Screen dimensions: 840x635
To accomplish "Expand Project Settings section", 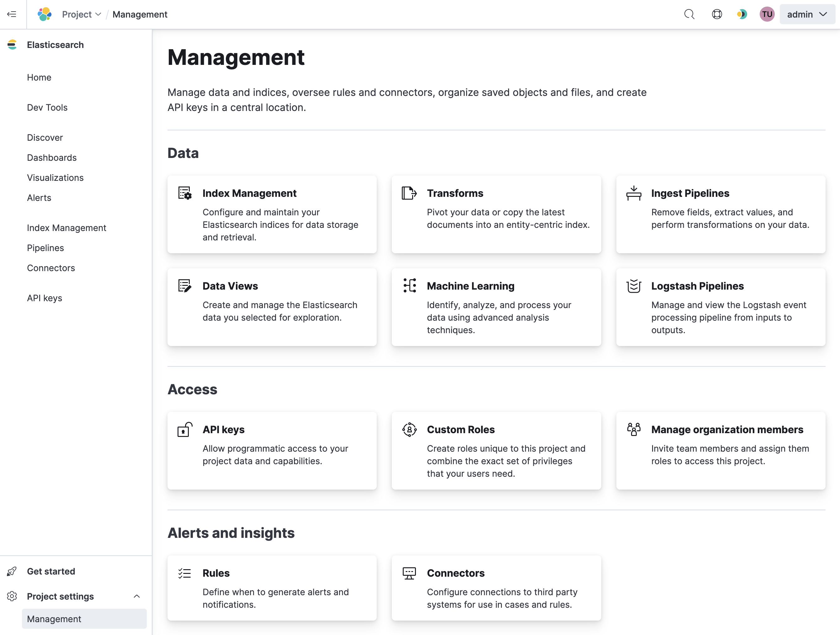I will (x=137, y=596).
